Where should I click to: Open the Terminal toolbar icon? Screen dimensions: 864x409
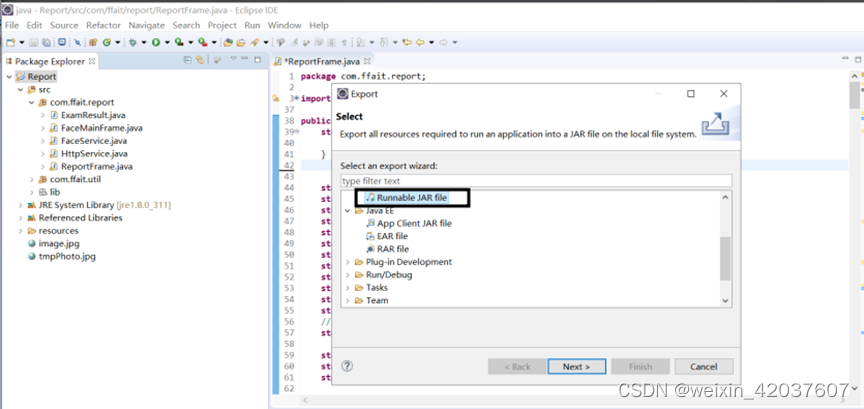click(x=62, y=42)
